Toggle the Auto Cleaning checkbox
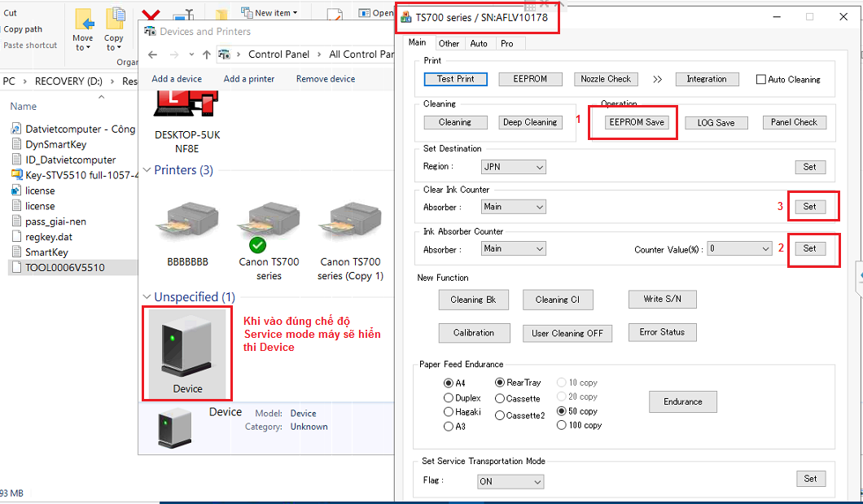 [x=760, y=80]
